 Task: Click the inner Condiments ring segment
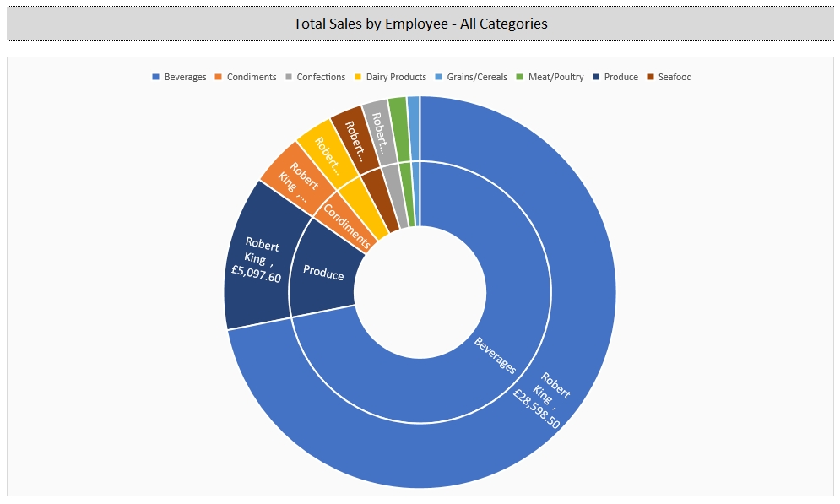click(x=344, y=223)
